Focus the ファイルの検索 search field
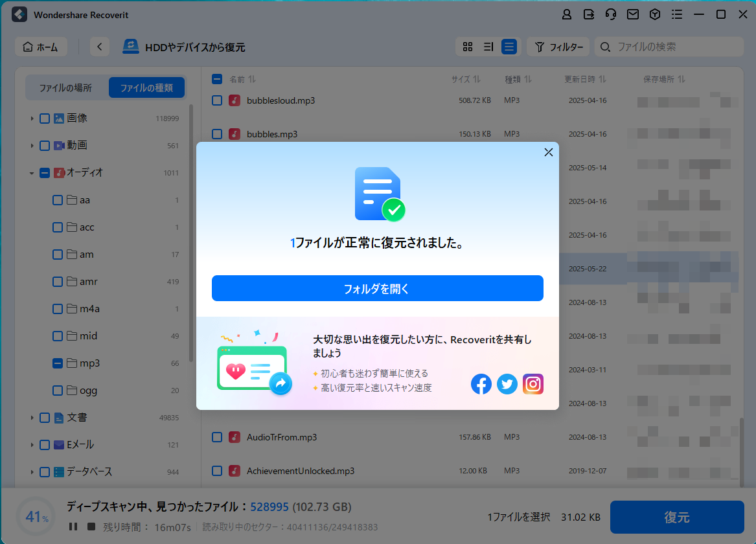 pyautogui.click(x=669, y=47)
